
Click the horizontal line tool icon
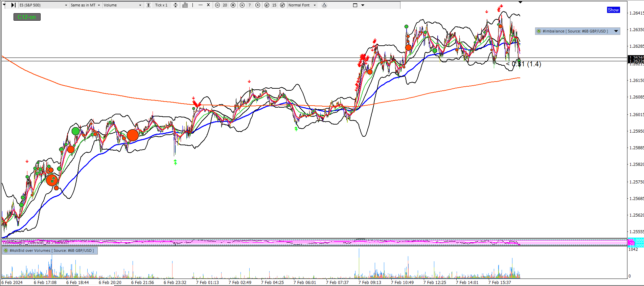coord(201,5)
